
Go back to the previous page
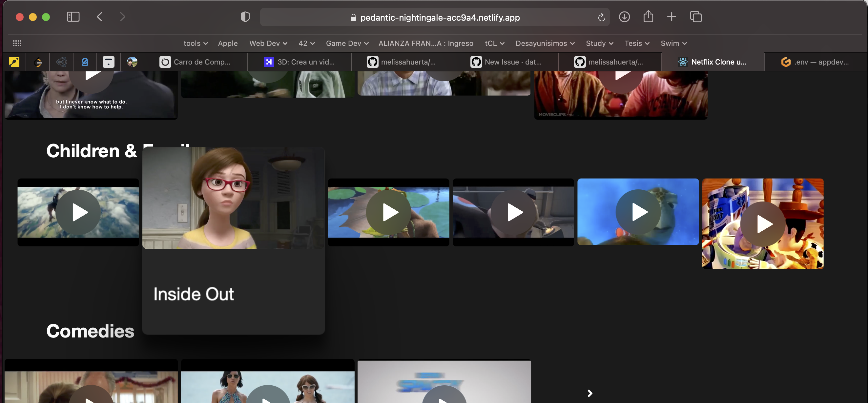[99, 17]
